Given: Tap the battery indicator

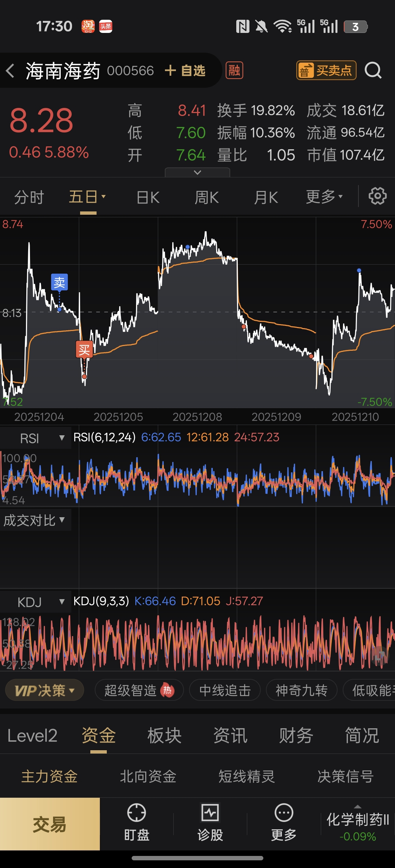Looking at the screenshot, I should [355, 27].
